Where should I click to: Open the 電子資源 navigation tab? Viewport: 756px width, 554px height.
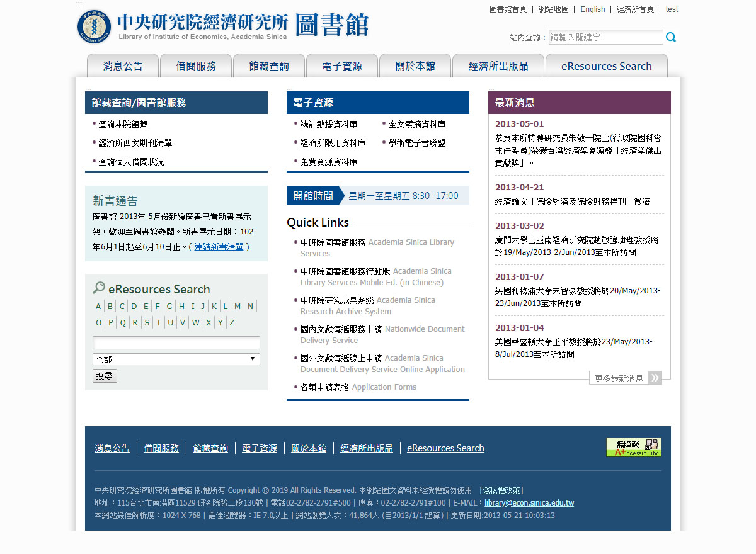342,66
